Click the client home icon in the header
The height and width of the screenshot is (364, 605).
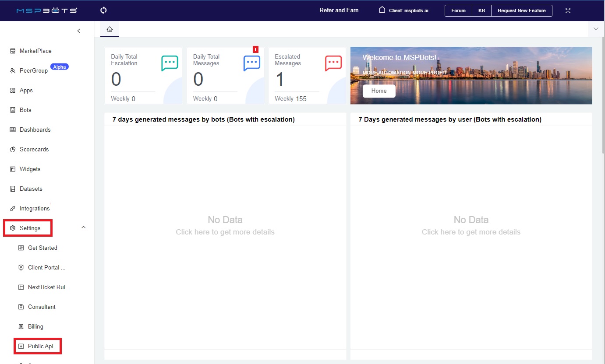coord(382,10)
